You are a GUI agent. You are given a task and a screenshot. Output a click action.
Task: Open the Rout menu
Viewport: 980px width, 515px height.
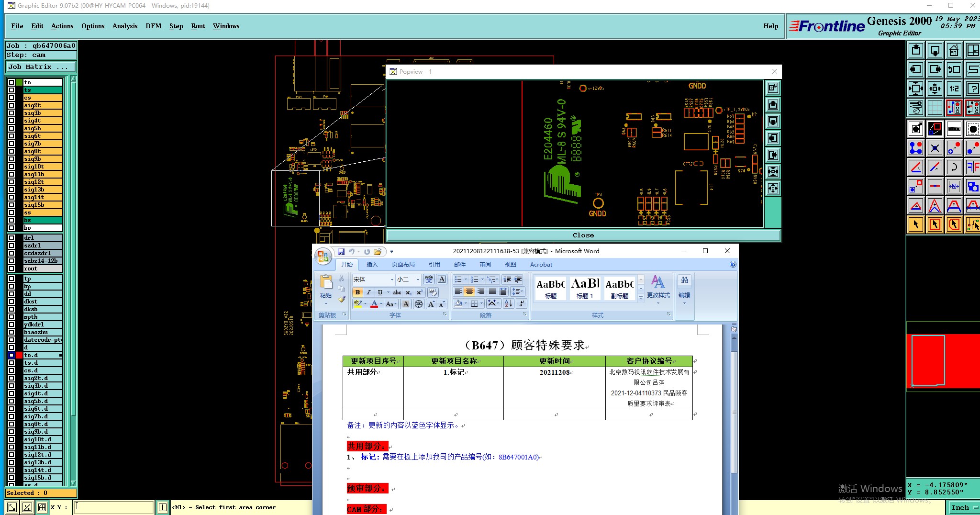pyautogui.click(x=198, y=26)
